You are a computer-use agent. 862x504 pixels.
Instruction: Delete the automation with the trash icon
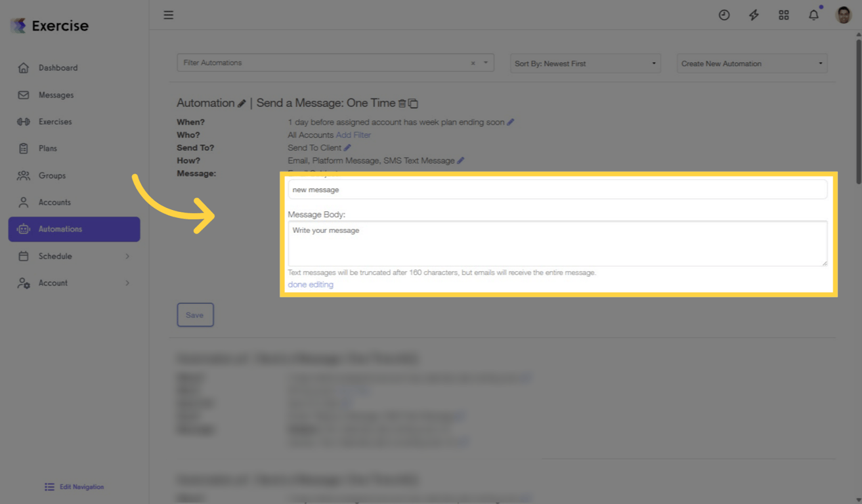point(402,103)
